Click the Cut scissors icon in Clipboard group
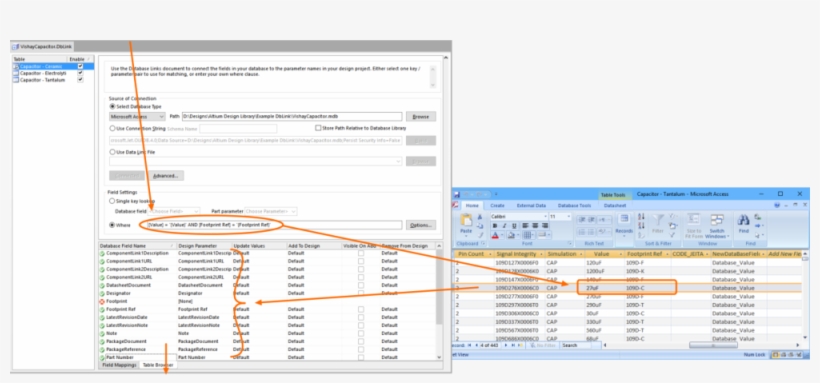Image resolution: width=820 pixels, height=383 pixels. tap(480, 217)
